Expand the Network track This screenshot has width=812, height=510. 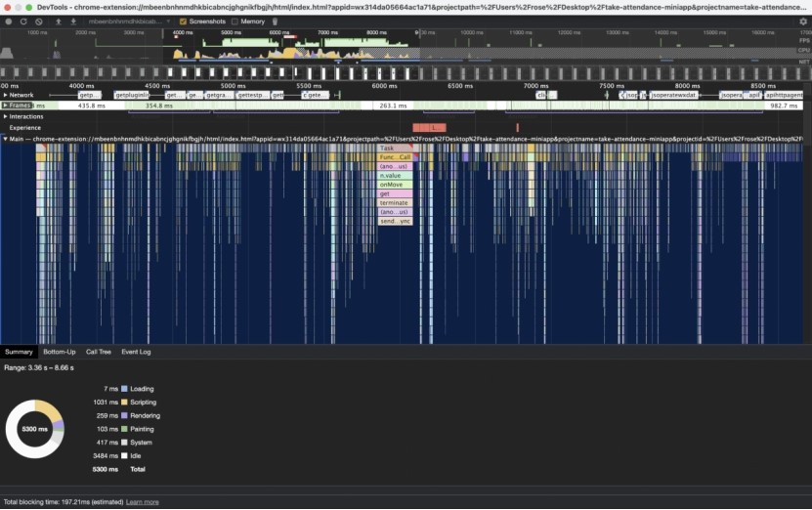point(5,95)
